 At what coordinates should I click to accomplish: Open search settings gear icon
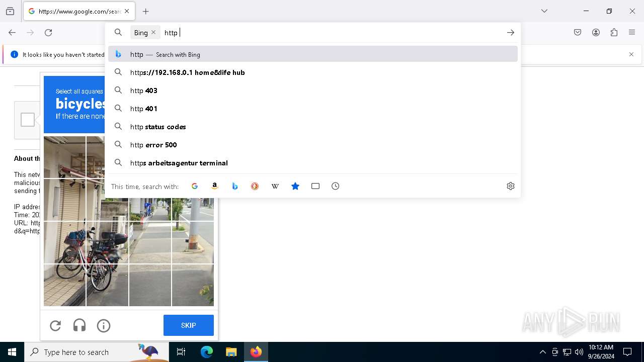pos(511,186)
